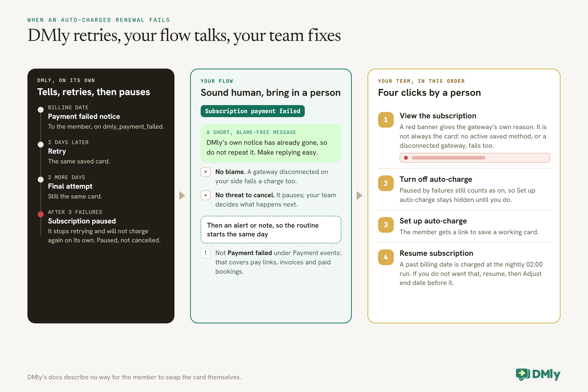
Task: Click 'The member gets a link to save a working card.'
Action: [469, 232]
